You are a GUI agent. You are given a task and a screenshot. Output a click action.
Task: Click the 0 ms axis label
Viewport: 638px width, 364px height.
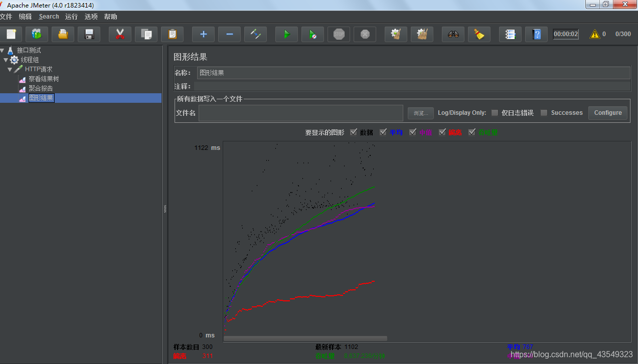207,335
